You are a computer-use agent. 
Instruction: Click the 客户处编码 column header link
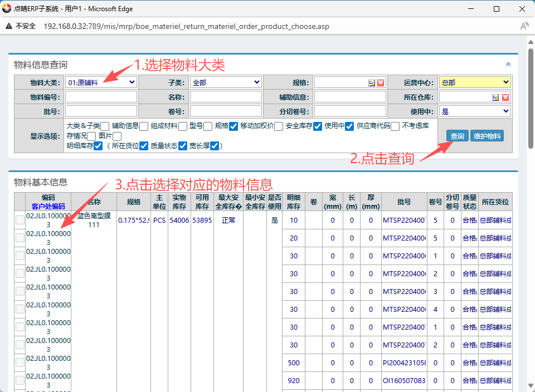48,207
